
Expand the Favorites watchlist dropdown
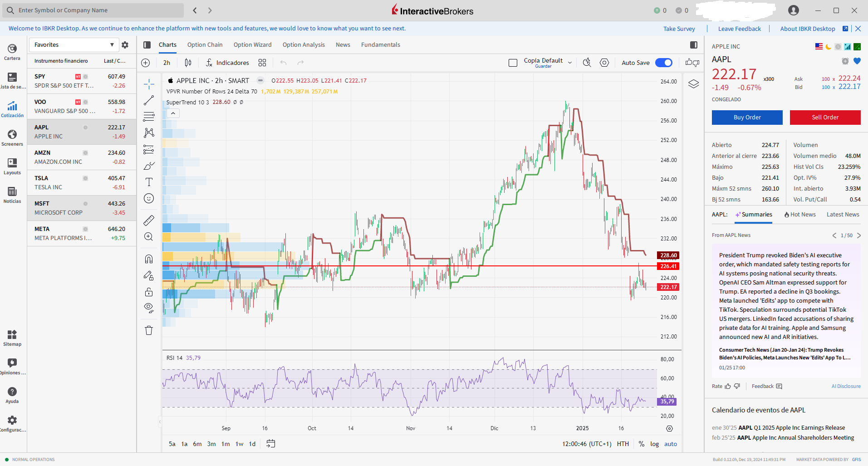[x=112, y=45]
